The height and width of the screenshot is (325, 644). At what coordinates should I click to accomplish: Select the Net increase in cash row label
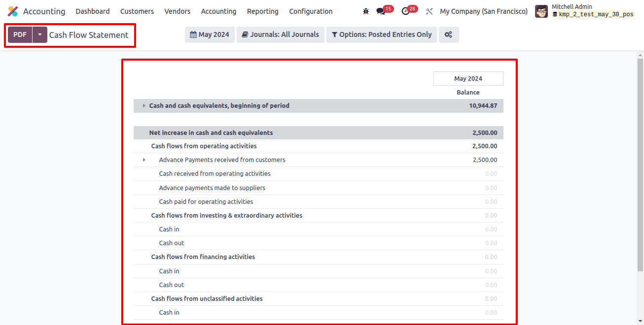click(x=211, y=133)
